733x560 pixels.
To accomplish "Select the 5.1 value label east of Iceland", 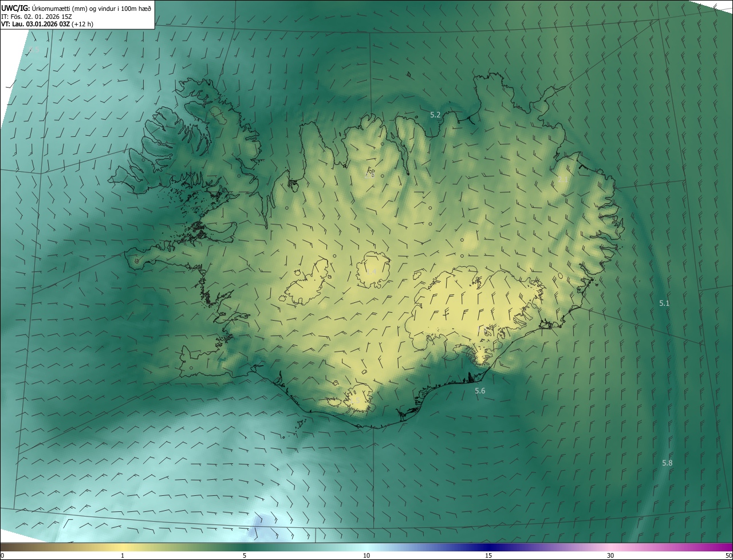I will click(664, 303).
